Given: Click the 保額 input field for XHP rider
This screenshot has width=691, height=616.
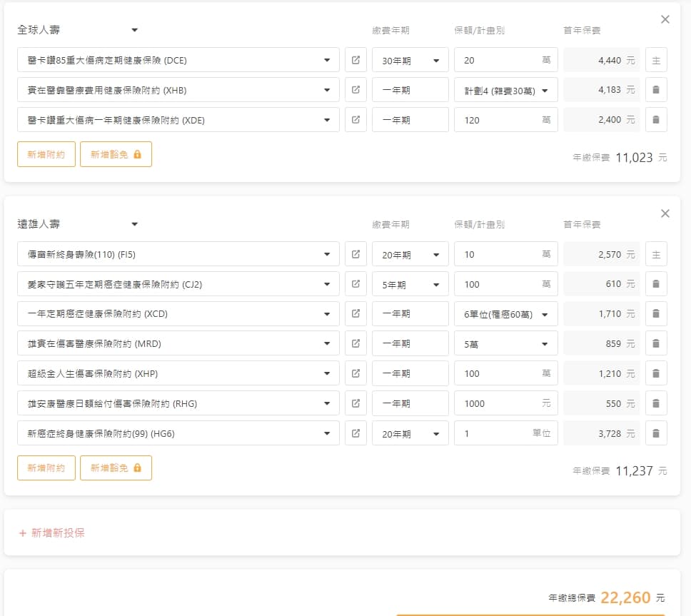Looking at the screenshot, I should click(x=500, y=373).
